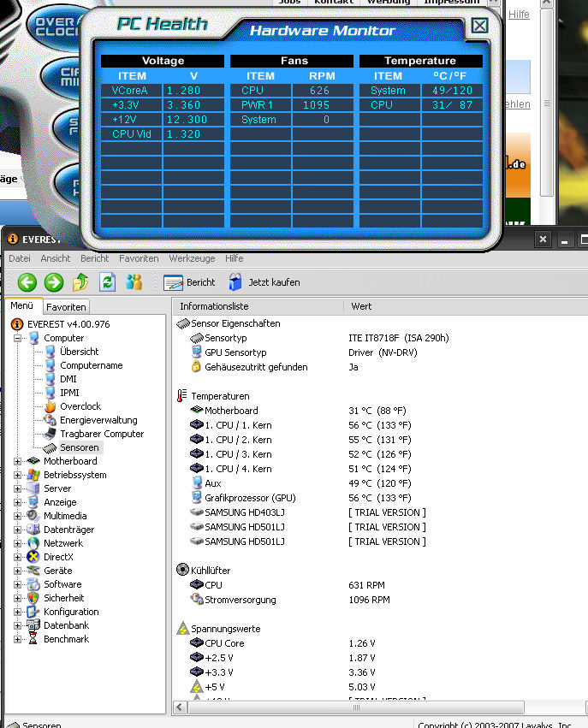
Task: Click the Betriebssystem Windows flag icon
Action: 33,475
